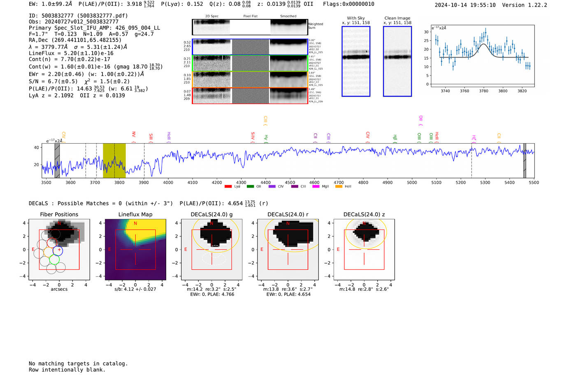Click 'No matching targets in catalog.' text

[x=78, y=364]
